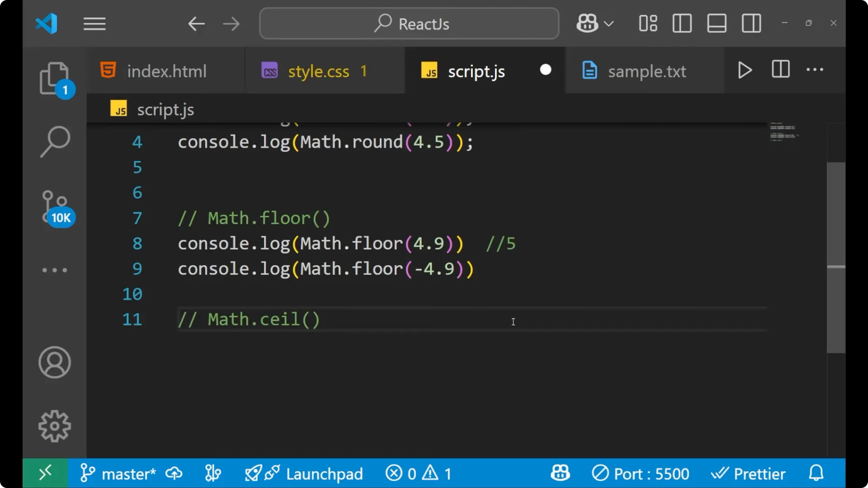Split the editor to the right
The image size is (868, 488).
[780, 70]
